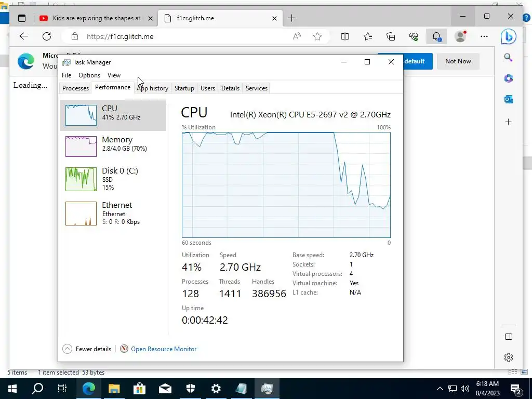The width and height of the screenshot is (532, 399).
Task: Select the Memory performance item
Action: [x=113, y=146]
